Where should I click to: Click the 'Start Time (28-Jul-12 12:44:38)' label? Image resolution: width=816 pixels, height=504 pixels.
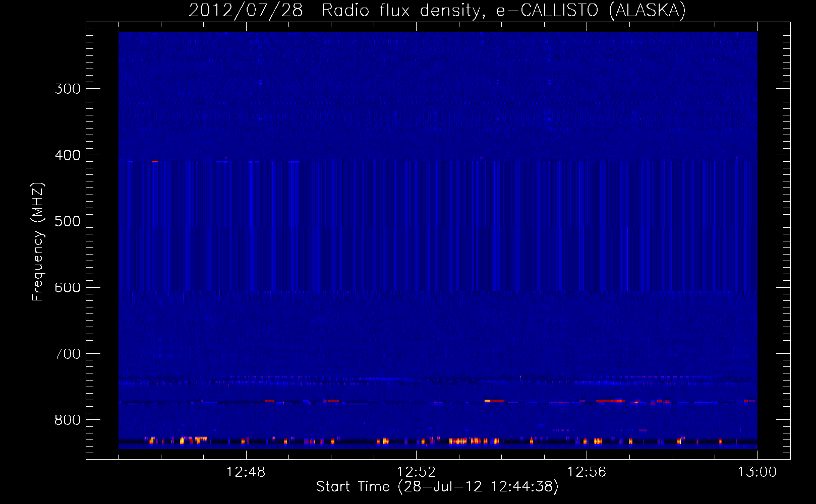tap(437, 487)
